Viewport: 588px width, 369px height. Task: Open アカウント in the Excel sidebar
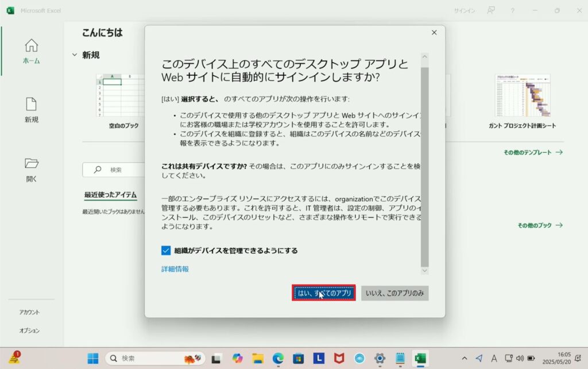[x=30, y=312]
